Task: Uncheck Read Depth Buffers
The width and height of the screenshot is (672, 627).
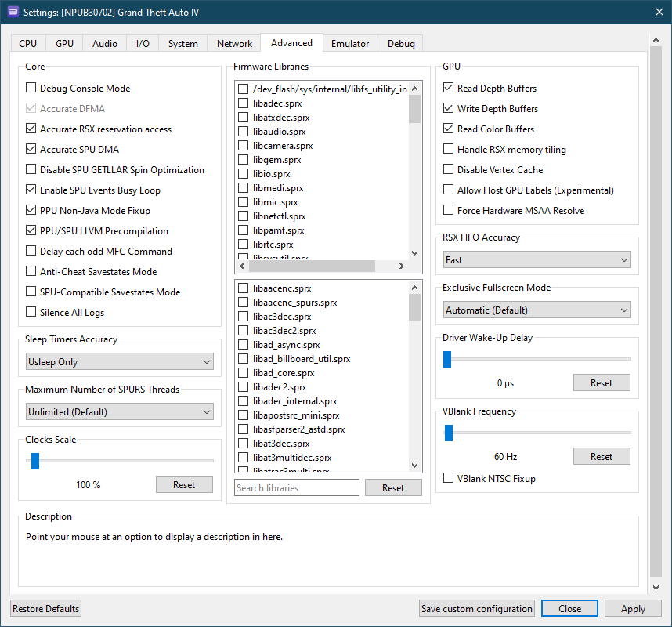Action: click(448, 88)
